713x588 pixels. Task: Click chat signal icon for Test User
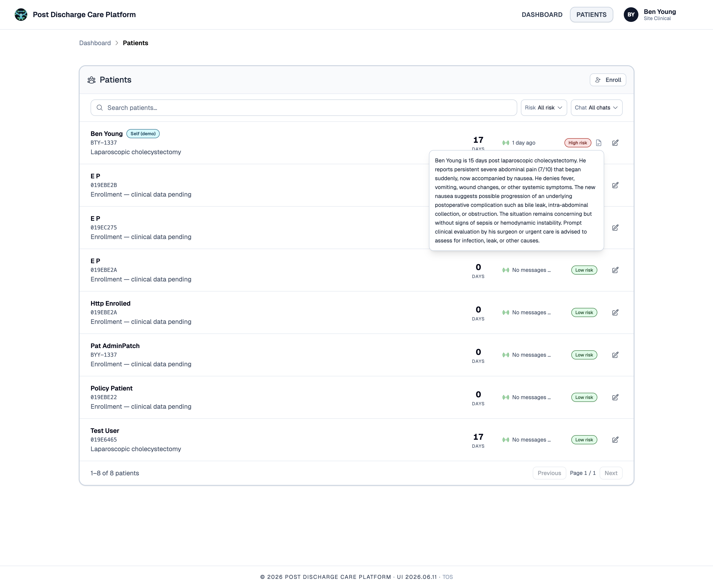pos(506,440)
